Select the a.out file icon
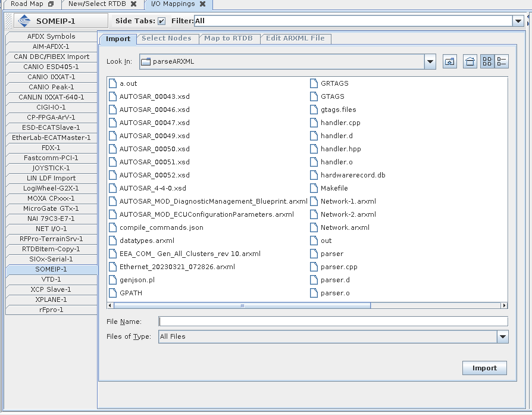The height and width of the screenshot is (415, 532). tap(112, 83)
